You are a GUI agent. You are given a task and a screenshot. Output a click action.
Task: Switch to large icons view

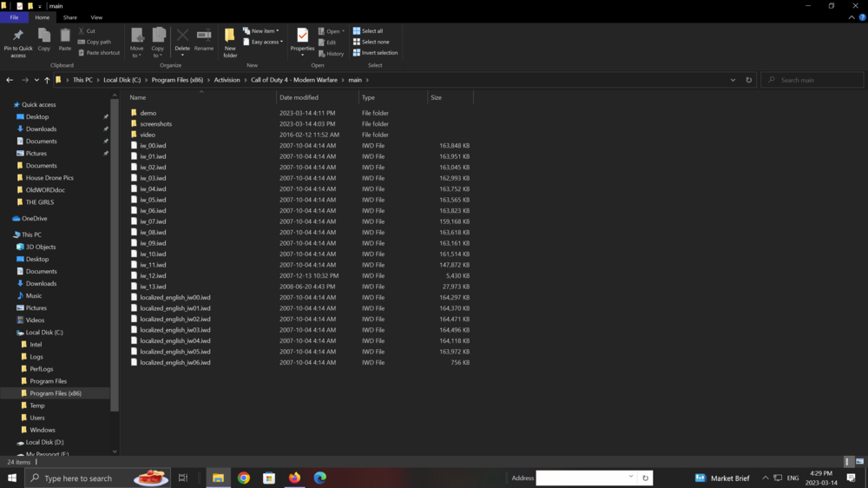coord(858,462)
